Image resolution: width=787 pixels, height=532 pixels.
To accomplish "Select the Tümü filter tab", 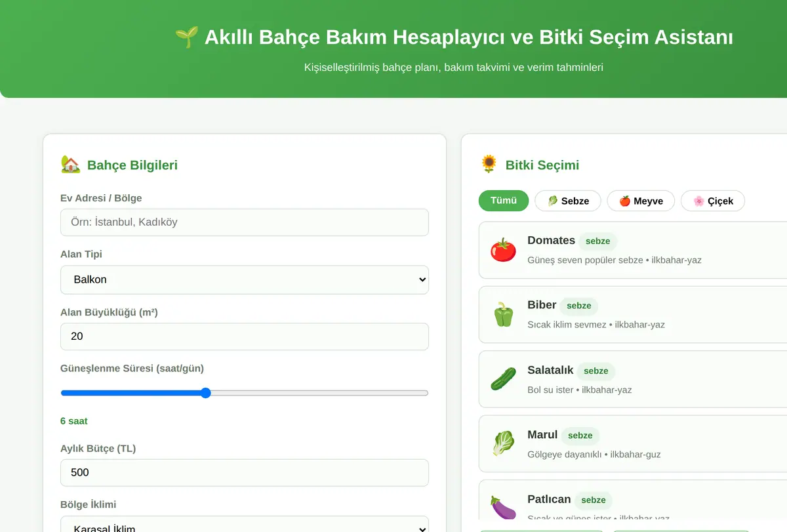I will 504,201.
